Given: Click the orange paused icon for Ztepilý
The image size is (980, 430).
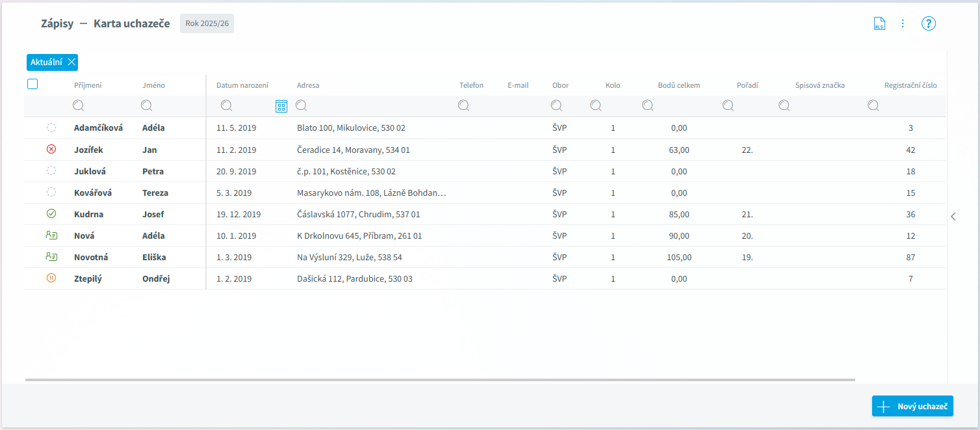Looking at the screenshot, I should 51,278.
